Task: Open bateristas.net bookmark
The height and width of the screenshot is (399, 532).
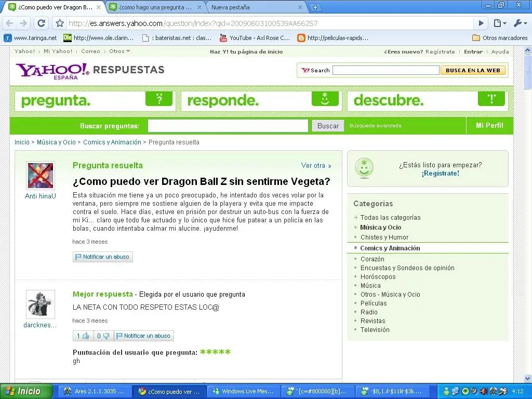Action: [x=177, y=38]
